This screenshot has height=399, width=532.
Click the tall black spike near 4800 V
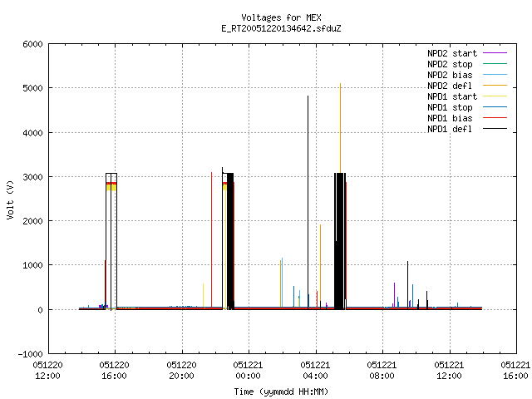308,202
